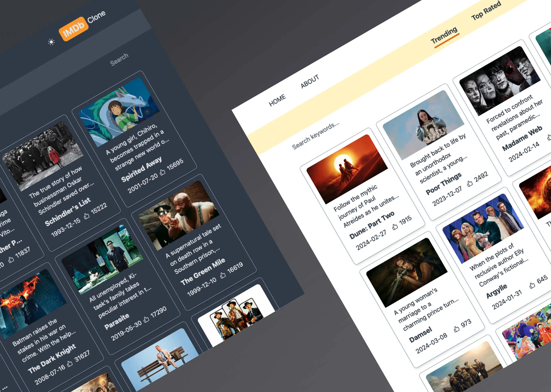Click thumbs-up icon beside 15222
Viewport: 551px width, 392px height.
click(86, 216)
